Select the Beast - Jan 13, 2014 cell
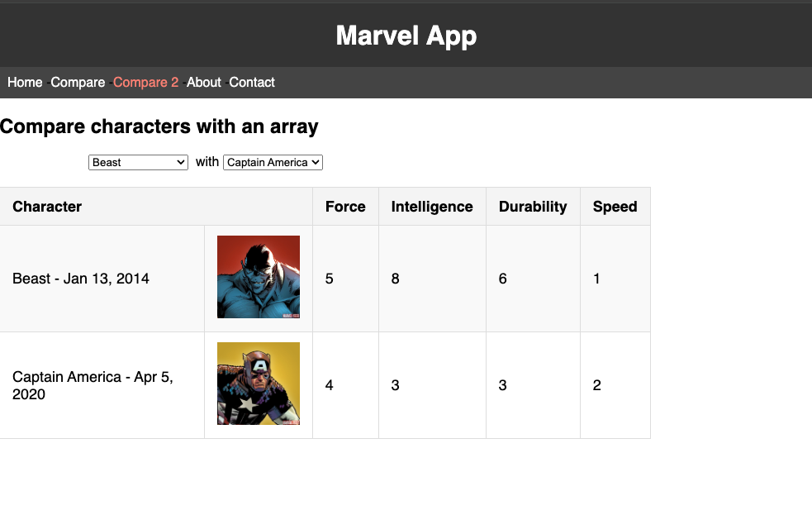 [81, 279]
